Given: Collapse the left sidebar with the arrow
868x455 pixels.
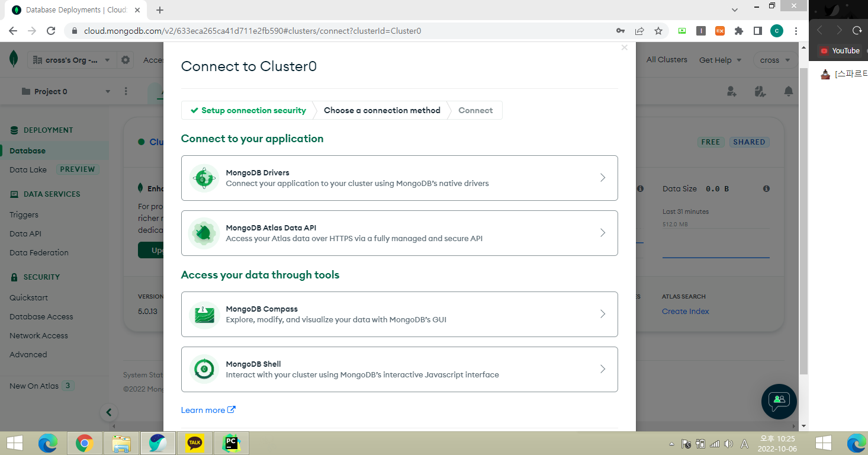Looking at the screenshot, I should 108,412.
